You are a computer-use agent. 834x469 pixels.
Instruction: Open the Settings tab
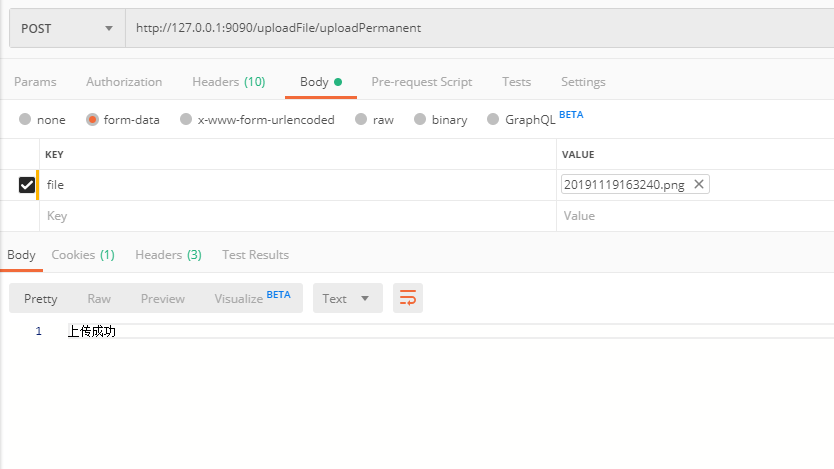583,82
